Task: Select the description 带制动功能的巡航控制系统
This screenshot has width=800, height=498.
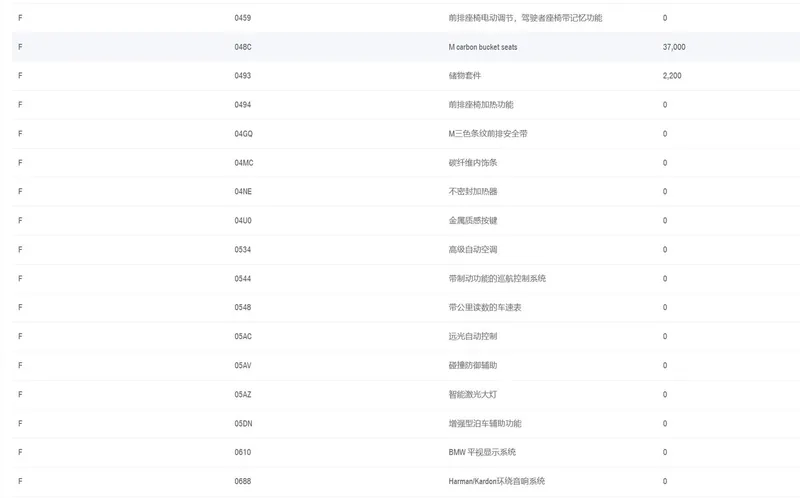Action: (x=497, y=279)
